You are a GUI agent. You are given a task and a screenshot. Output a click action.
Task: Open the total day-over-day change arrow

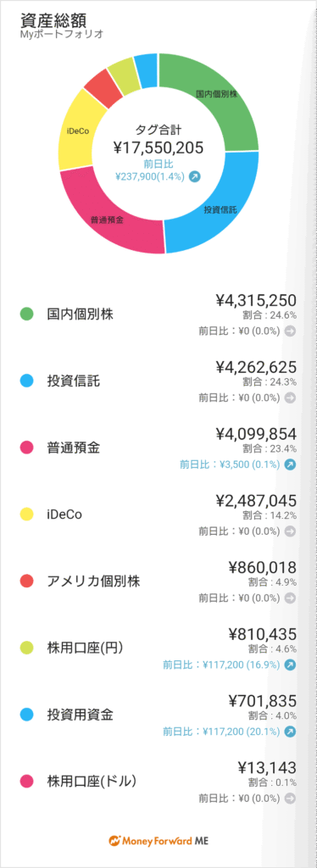(195, 176)
